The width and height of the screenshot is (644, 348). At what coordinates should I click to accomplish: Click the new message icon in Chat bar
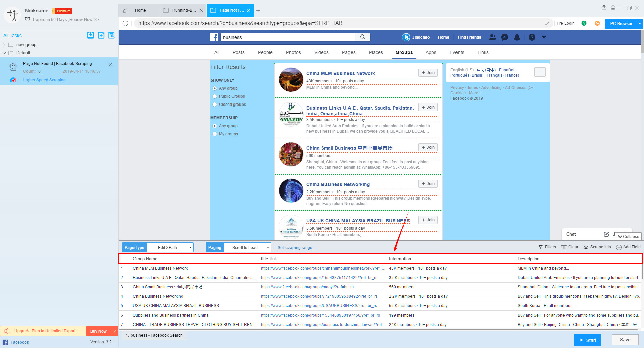(x=606, y=234)
